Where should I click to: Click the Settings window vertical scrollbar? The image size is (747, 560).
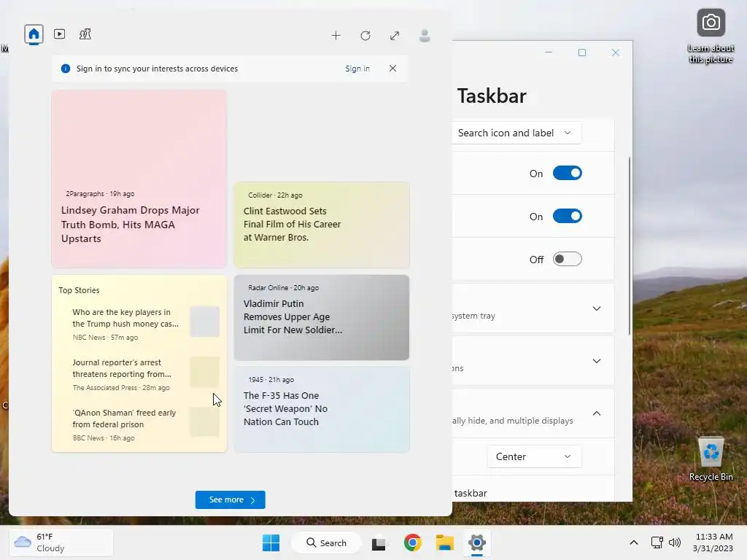point(630,246)
